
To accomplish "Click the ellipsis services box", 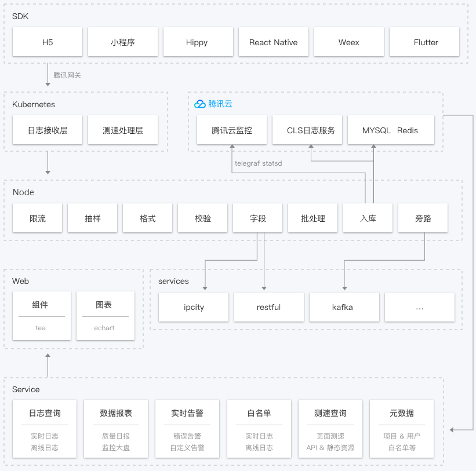I will pos(420,307).
